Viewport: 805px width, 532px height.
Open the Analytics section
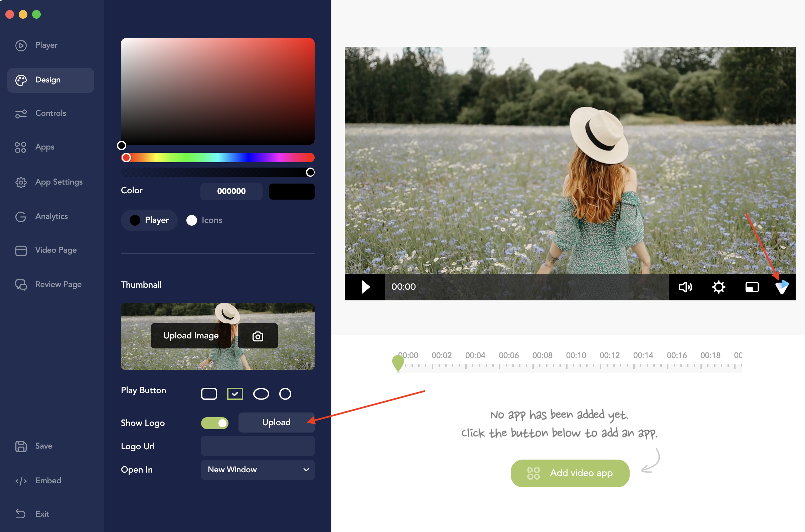point(50,217)
